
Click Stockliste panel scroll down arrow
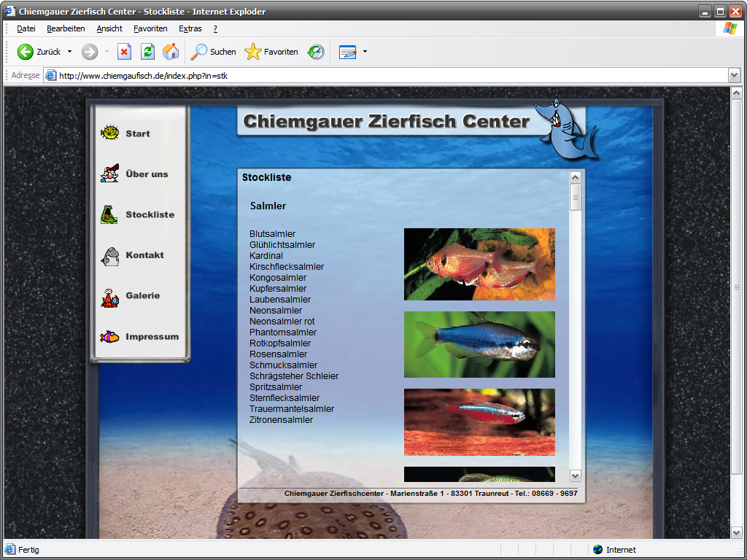(x=575, y=475)
